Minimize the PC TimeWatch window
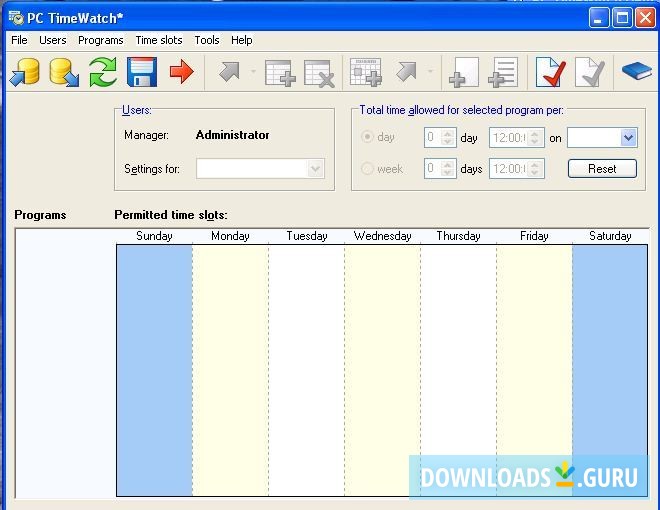Viewport: 660px width, 510px height. (x=599, y=18)
